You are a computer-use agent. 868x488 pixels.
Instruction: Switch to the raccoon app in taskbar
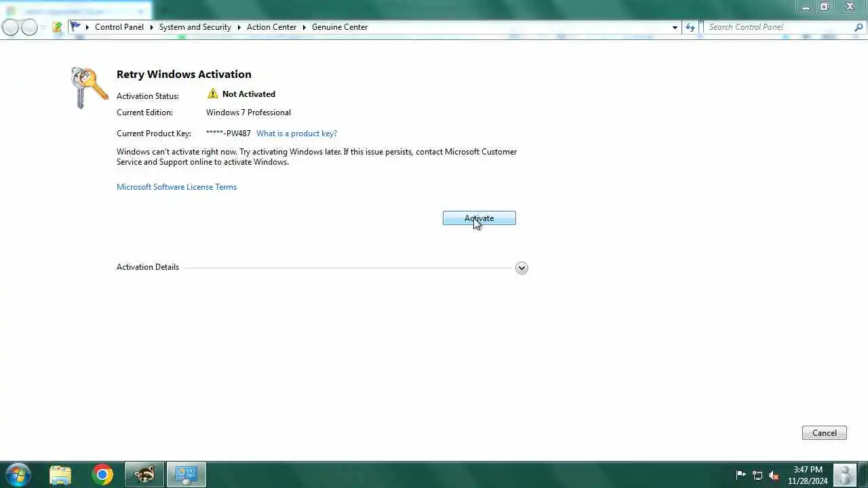144,474
